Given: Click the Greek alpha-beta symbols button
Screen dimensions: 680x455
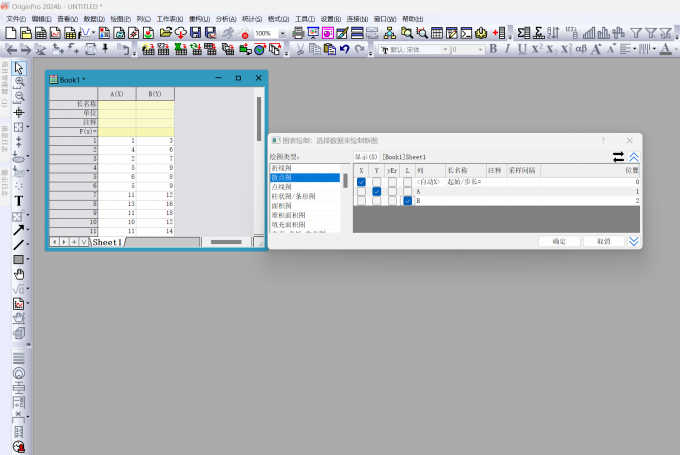Looking at the screenshot, I should tap(581, 49).
